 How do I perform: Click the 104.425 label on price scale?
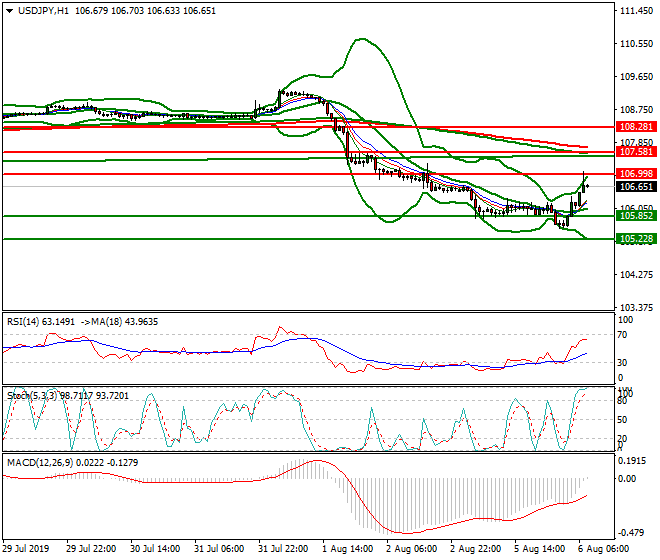coord(635,275)
